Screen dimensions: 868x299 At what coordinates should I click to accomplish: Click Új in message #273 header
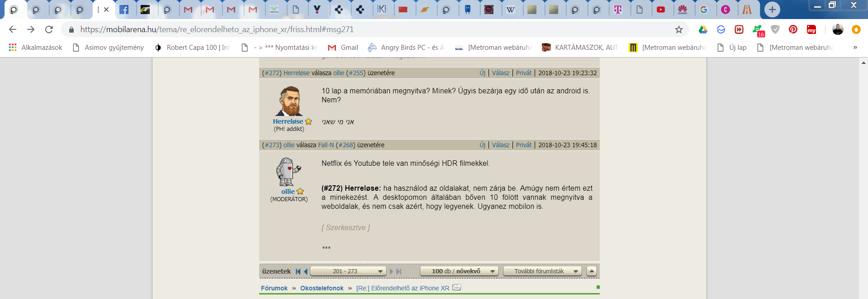pyautogui.click(x=482, y=145)
